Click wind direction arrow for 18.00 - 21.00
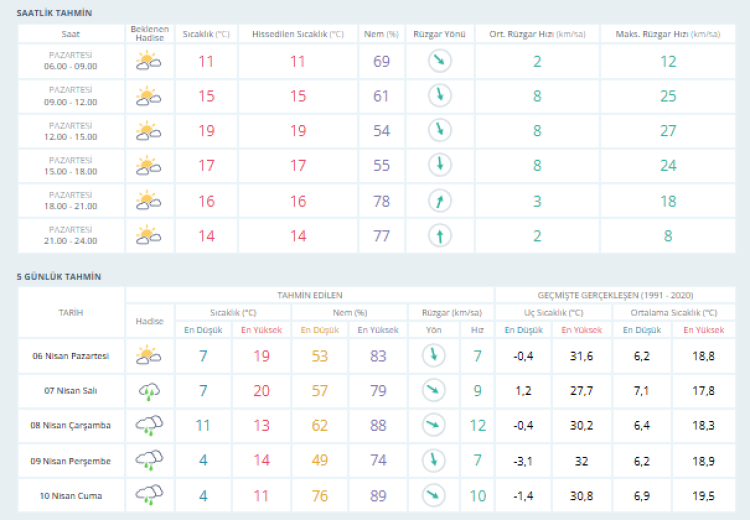The width and height of the screenshot is (750, 520). (438, 201)
